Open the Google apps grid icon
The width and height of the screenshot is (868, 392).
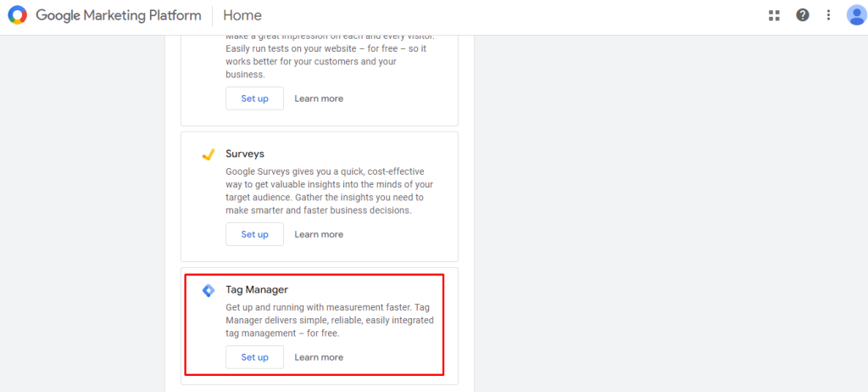point(774,15)
